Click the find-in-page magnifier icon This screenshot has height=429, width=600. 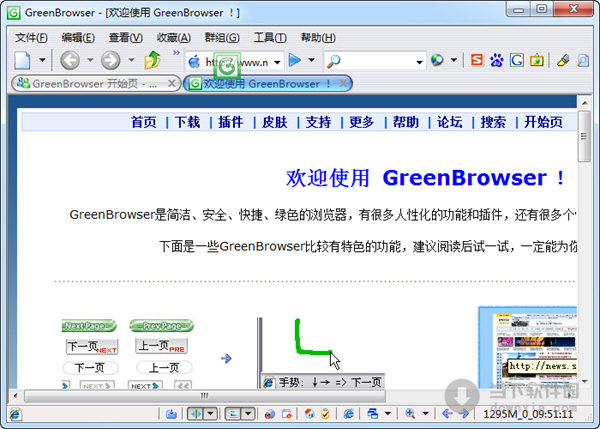[583, 60]
